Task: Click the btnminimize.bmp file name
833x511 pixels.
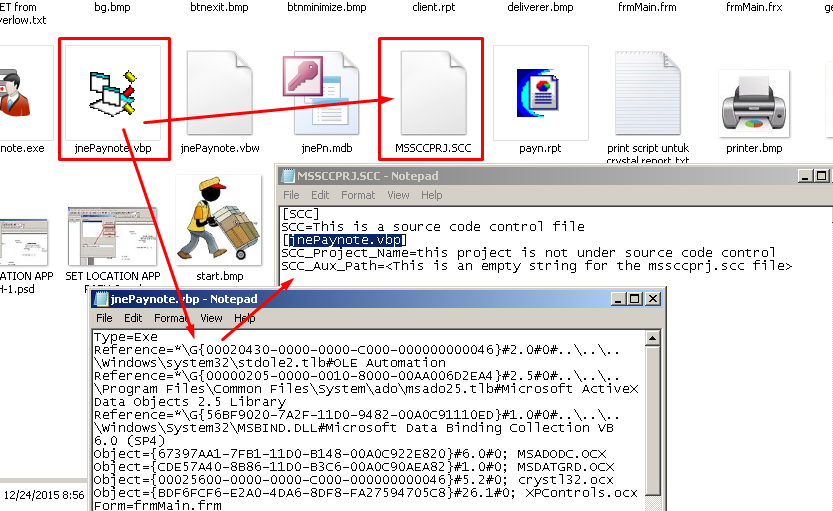Action: click(327, 7)
